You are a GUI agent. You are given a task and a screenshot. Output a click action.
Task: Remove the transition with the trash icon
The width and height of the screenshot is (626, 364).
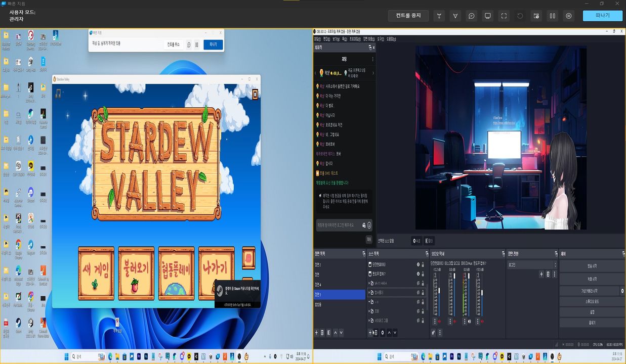pos(548,274)
